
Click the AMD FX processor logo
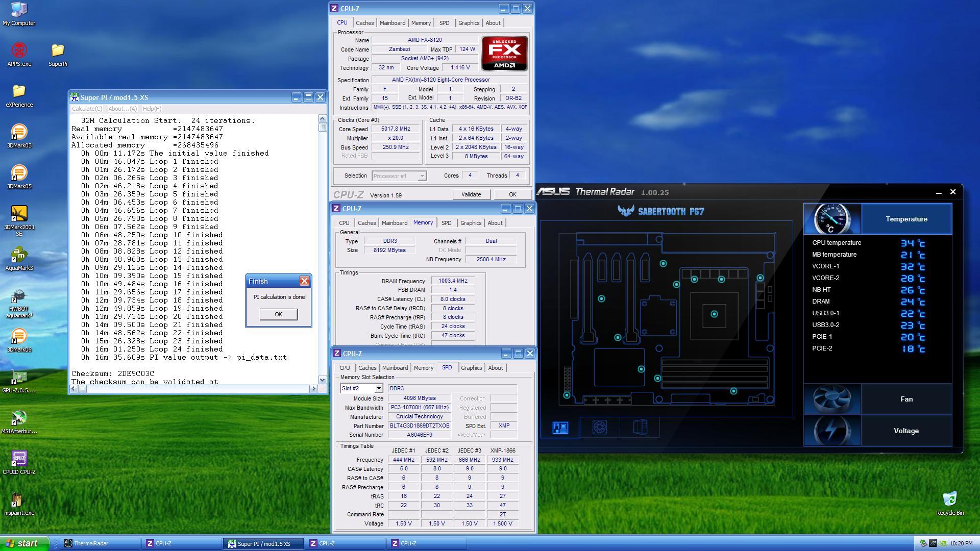tap(504, 54)
